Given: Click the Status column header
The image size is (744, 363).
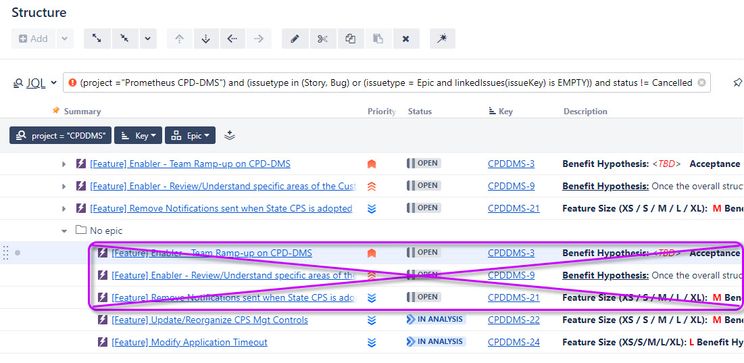Looking at the screenshot, I should pos(420,111).
